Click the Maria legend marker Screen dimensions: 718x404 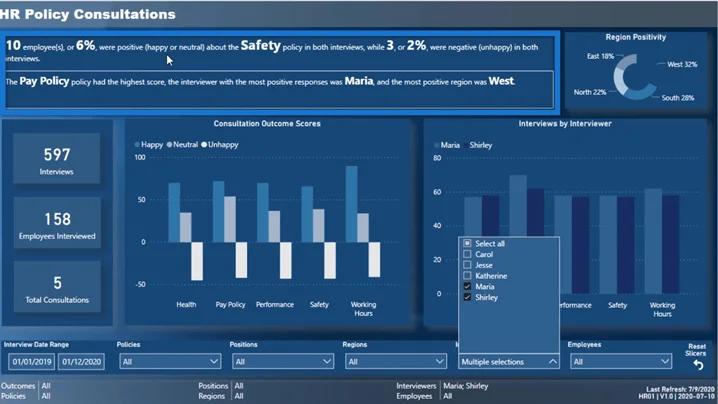pos(436,145)
